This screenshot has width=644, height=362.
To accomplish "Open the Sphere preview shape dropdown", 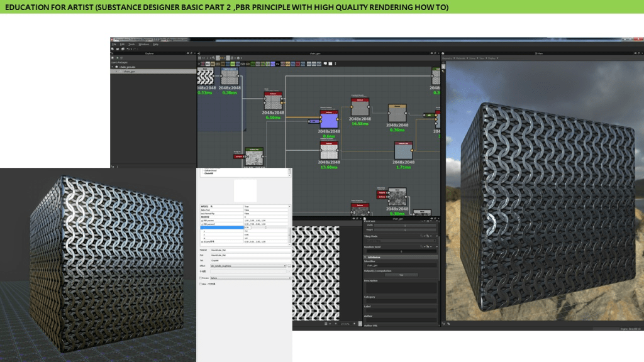I will (x=250, y=277).
